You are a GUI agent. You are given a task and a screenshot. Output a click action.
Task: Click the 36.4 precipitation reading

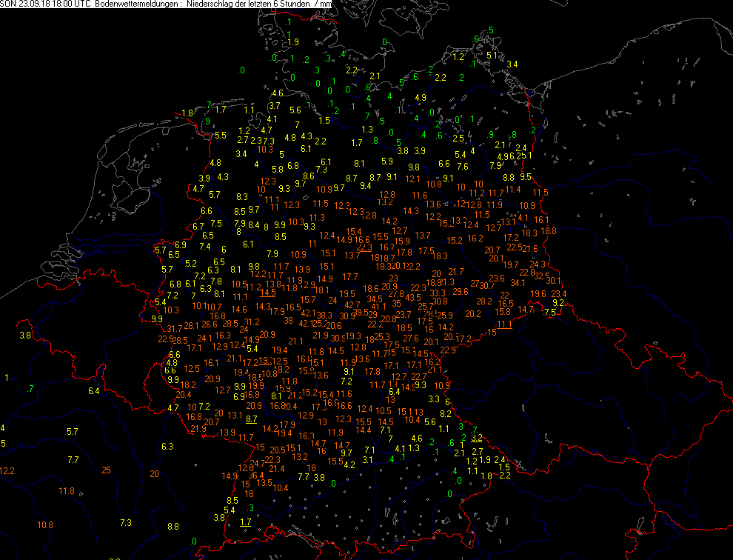click(x=257, y=475)
